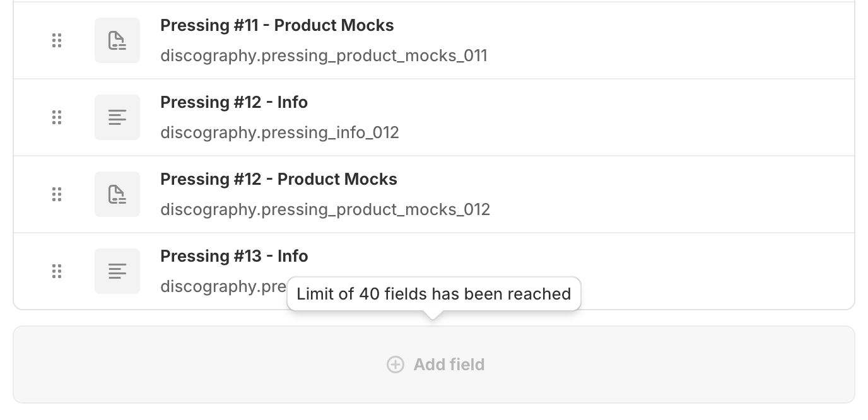Click text type icon of Pressing #13 Info
This screenshot has width=868, height=420.
point(117,271)
